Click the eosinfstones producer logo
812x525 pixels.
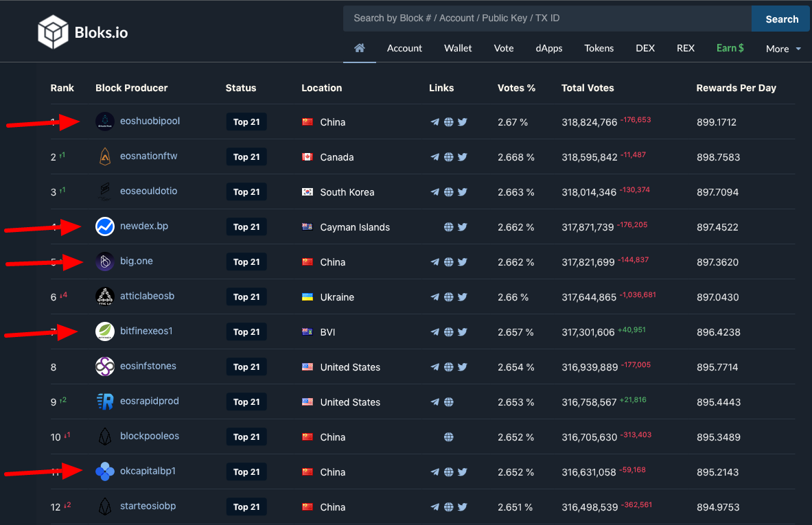tap(105, 366)
